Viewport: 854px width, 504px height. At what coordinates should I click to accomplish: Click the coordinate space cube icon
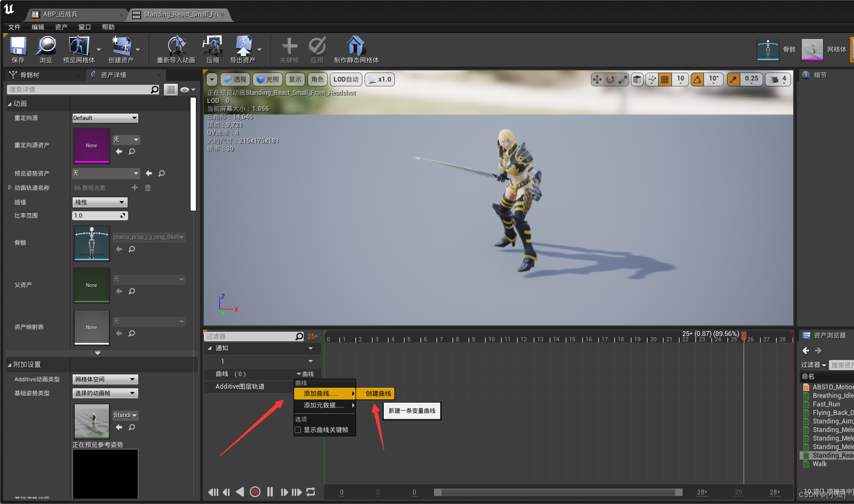point(637,79)
